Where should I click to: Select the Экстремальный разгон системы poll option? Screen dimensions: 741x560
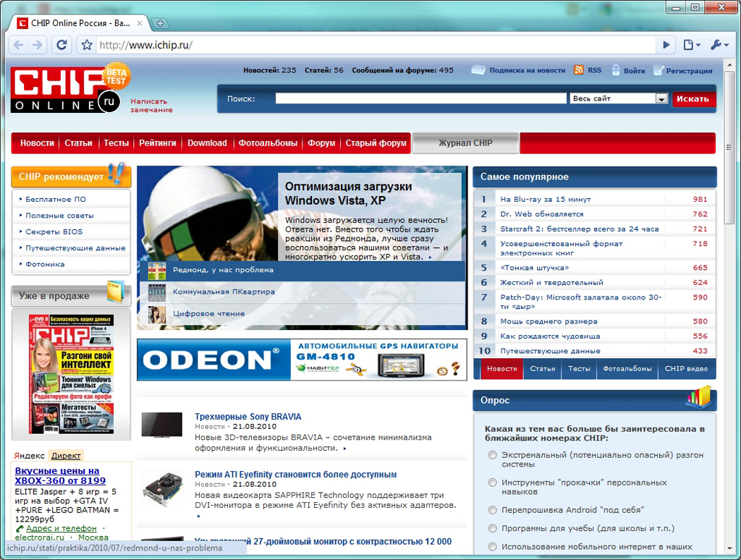click(x=492, y=455)
